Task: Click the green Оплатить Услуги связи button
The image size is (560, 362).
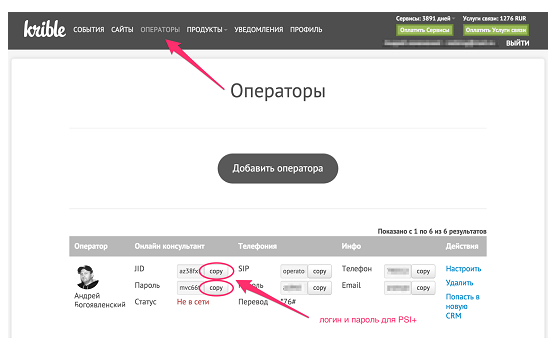Action: click(x=496, y=30)
